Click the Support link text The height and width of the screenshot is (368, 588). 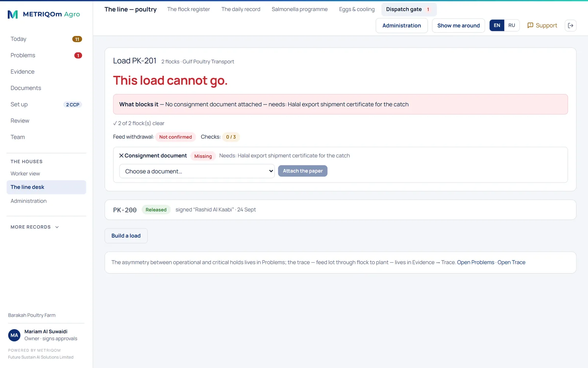point(546,25)
